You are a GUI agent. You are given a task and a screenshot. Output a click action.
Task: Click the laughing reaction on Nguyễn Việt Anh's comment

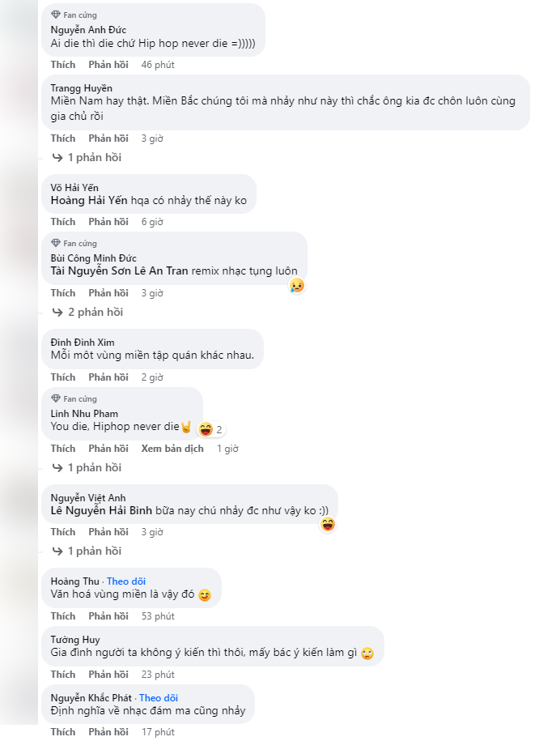point(328,525)
